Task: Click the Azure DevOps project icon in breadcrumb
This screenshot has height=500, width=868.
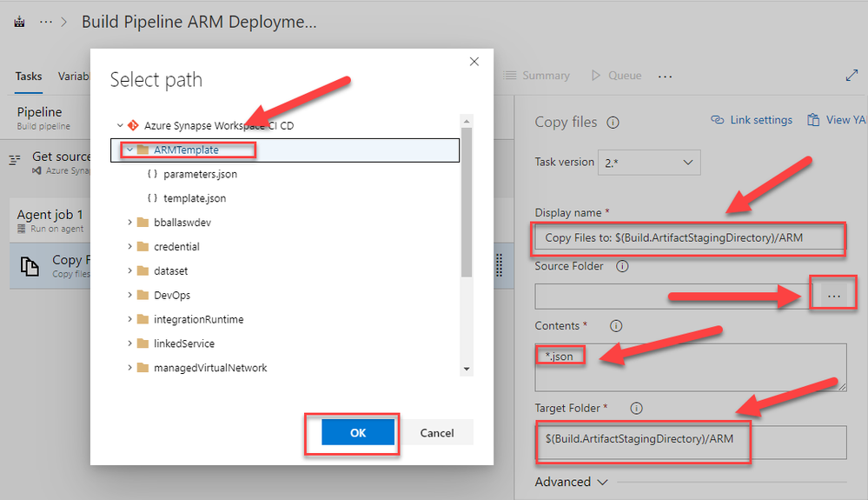Action: pos(19,22)
